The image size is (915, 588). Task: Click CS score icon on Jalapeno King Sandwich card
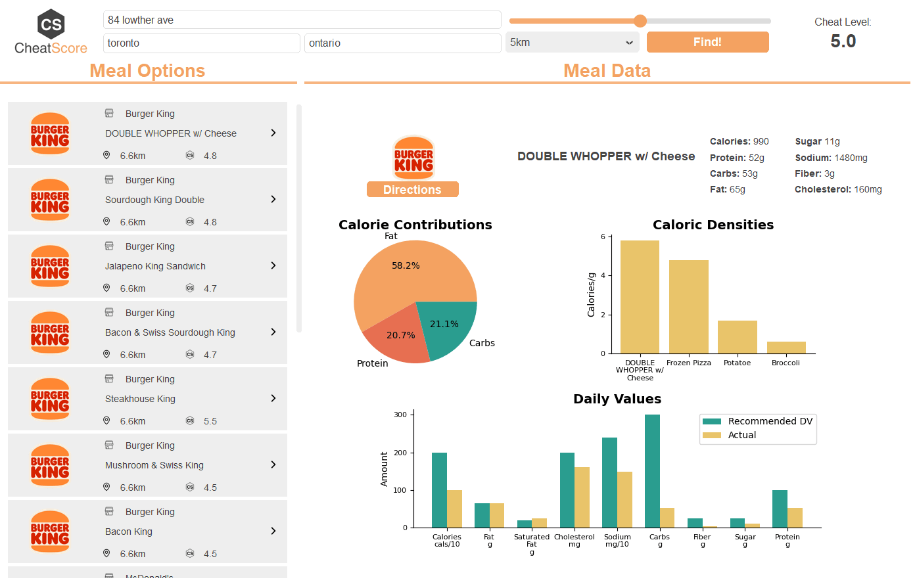tap(190, 288)
